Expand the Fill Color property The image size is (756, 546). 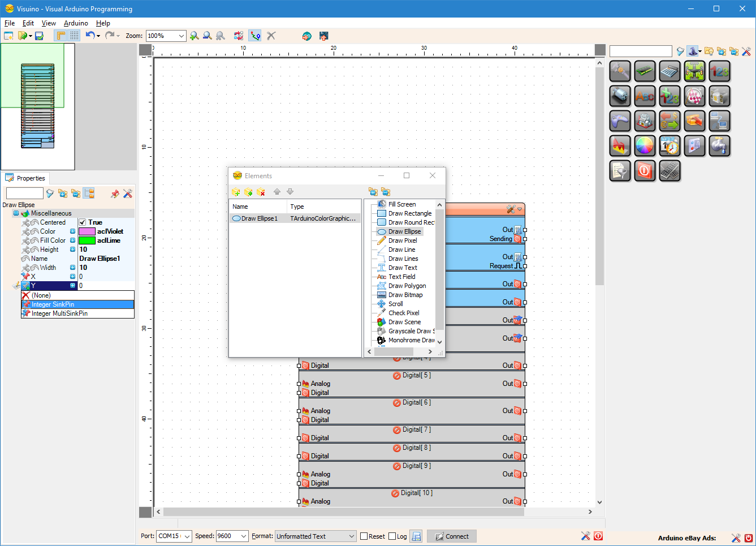click(72, 240)
